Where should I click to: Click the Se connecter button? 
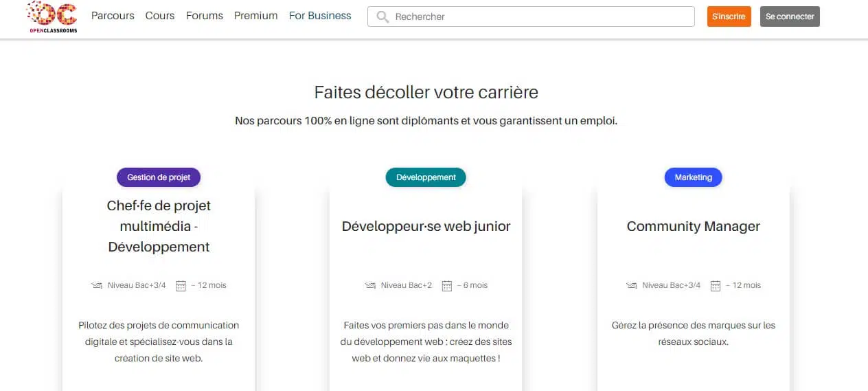(790, 16)
